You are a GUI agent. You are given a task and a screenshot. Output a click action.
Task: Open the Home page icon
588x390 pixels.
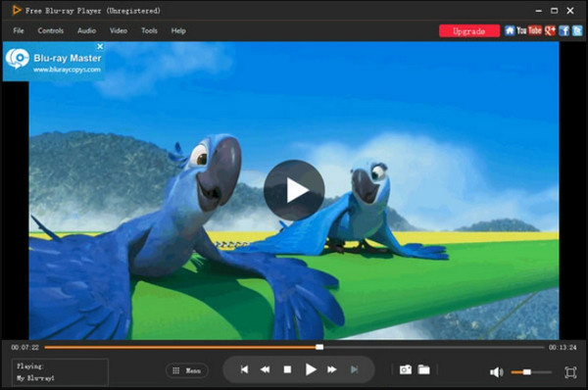pos(510,30)
